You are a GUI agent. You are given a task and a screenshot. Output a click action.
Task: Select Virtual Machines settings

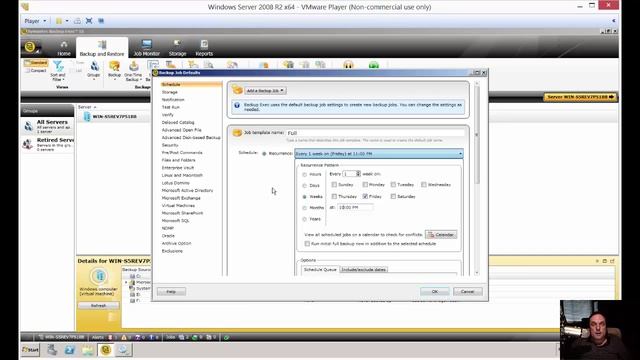pyautogui.click(x=178, y=205)
